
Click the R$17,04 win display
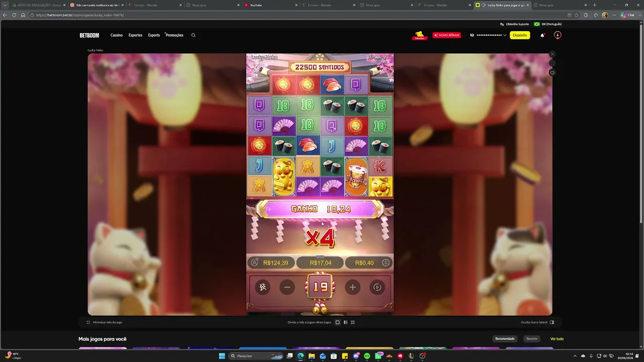click(320, 263)
